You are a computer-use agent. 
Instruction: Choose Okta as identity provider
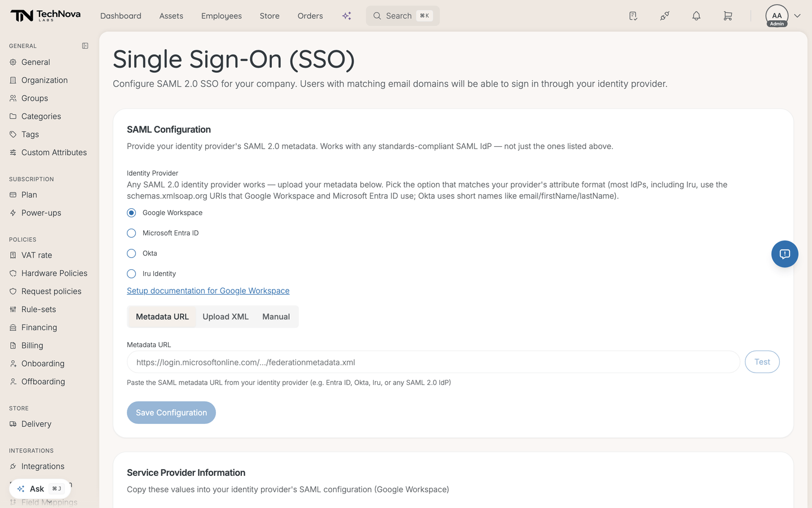131,253
